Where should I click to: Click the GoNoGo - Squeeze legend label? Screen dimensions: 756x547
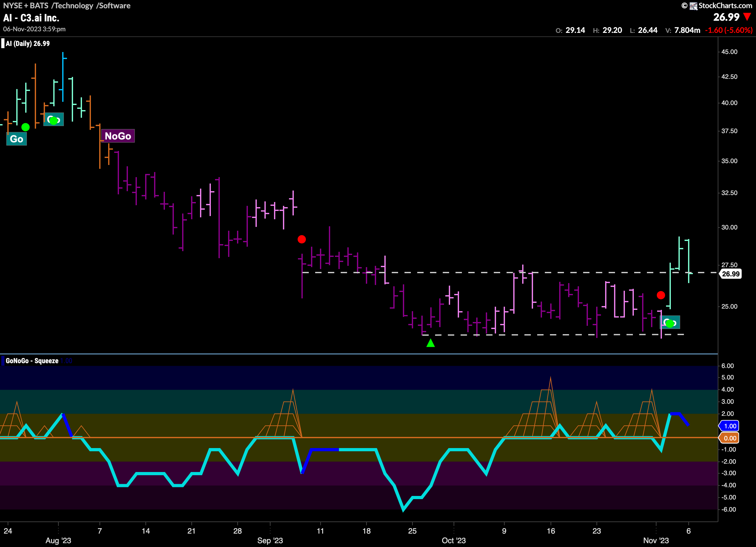[32, 361]
